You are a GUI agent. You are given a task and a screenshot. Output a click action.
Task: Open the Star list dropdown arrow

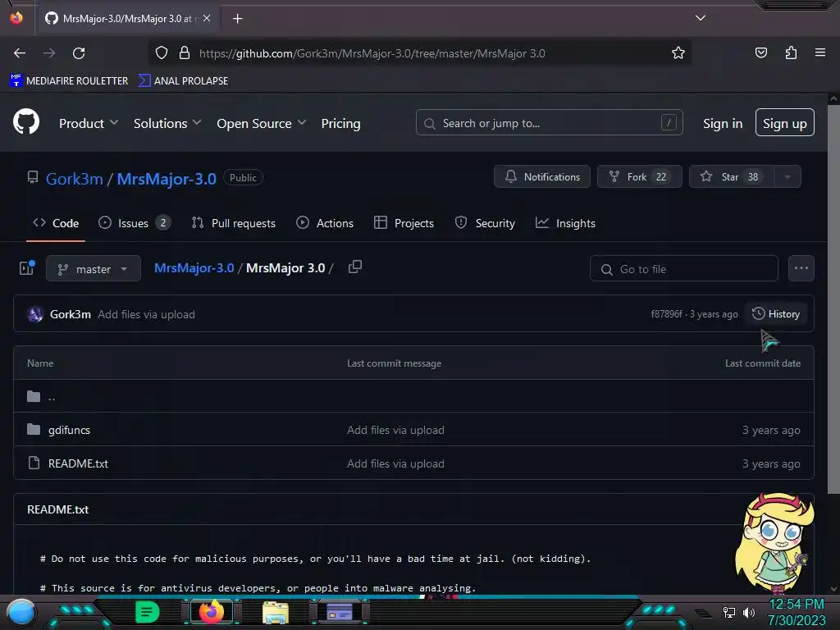point(787,177)
